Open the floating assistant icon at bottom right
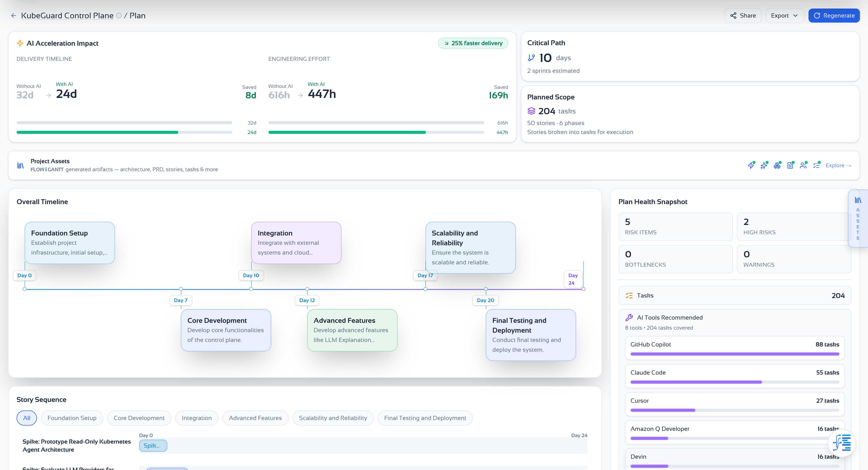The image size is (868, 470). (x=842, y=443)
